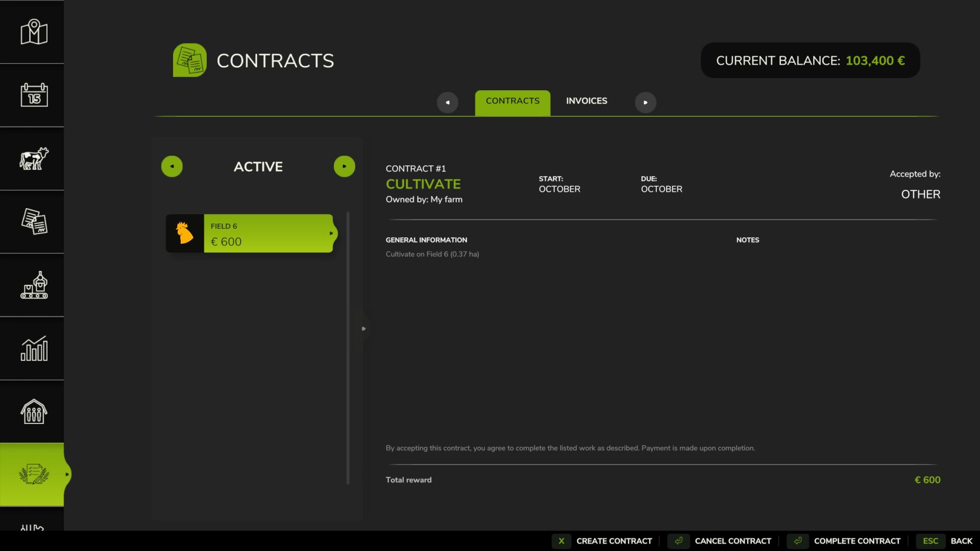Image resolution: width=980 pixels, height=551 pixels.
Task: Click the contract list scrollbar
Action: pos(348,347)
